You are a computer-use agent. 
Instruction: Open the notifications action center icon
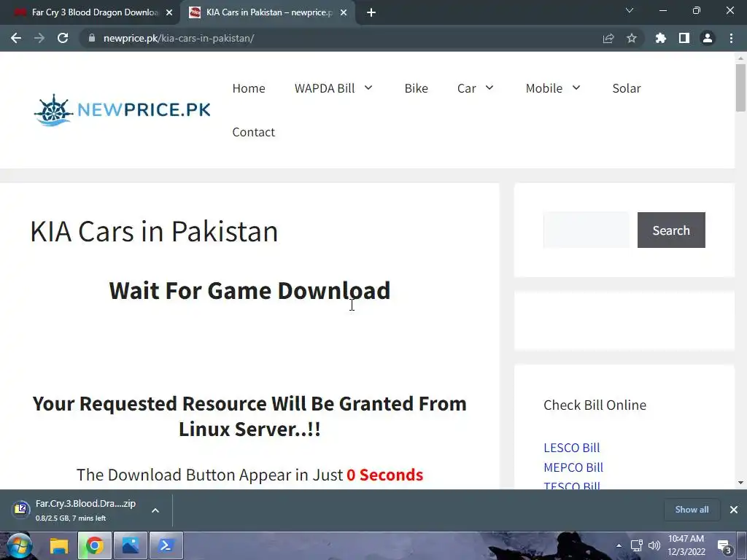coord(724,546)
